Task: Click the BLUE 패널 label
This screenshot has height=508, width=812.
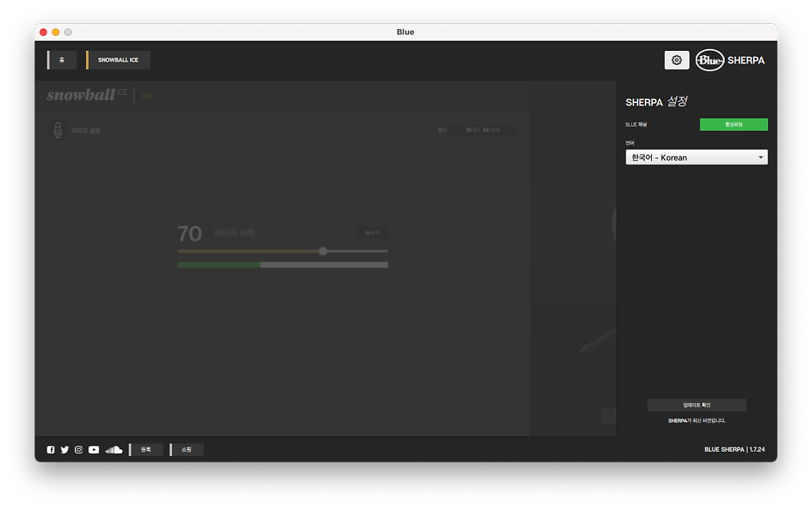Action: pyautogui.click(x=636, y=125)
